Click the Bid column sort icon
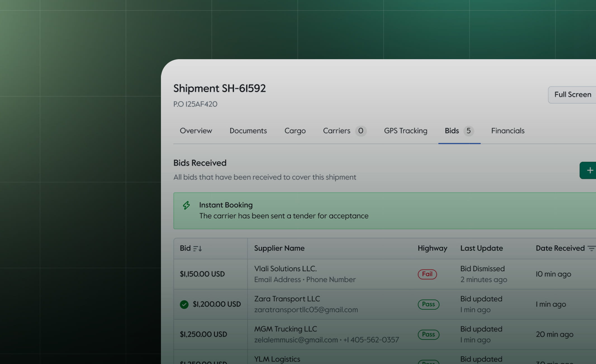596x364 pixels. 197,248
